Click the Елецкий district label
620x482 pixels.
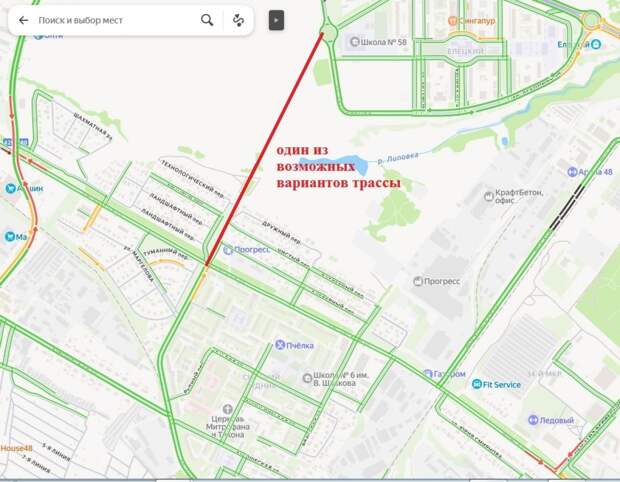[466, 51]
